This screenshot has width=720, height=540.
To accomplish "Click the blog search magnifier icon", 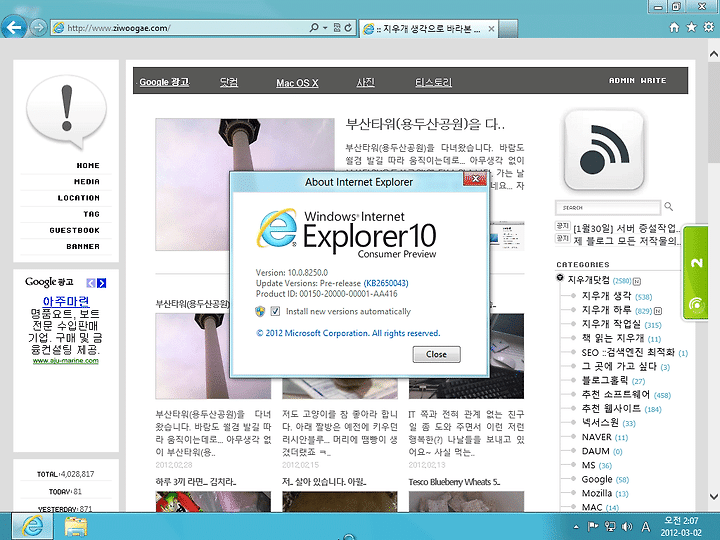I will pos(669,207).
